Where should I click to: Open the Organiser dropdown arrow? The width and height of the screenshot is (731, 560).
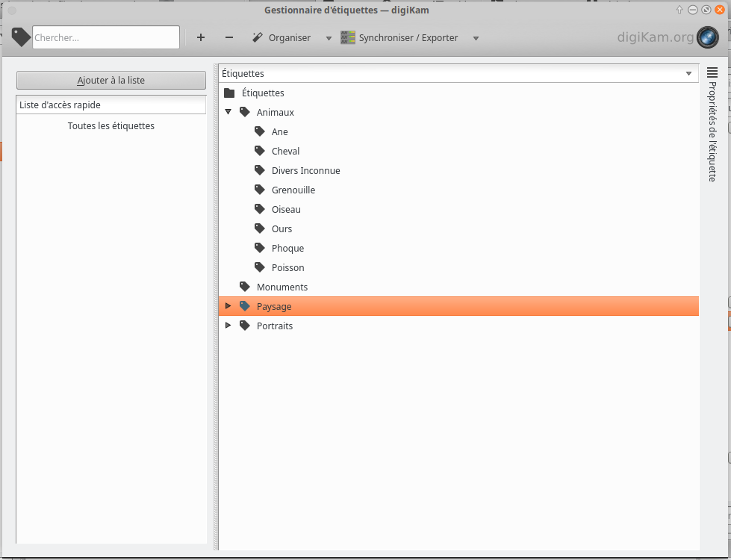coord(329,38)
